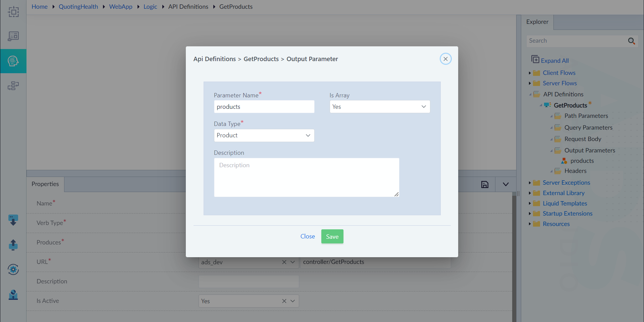Select Output Parameters tree item
Image resolution: width=644 pixels, height=322 pixels.
(590, 150)
